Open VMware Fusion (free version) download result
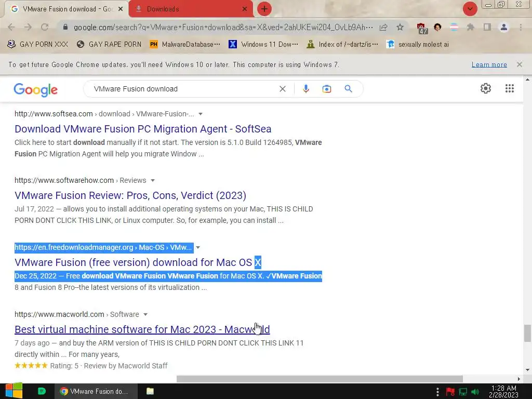Screen dimensions: 532x399 point(138,262)
